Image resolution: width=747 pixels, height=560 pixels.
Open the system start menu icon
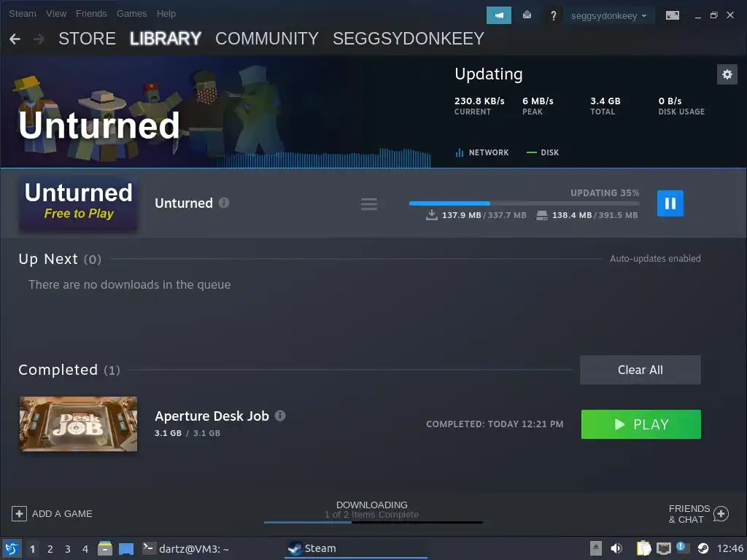[x=12, y=548]
